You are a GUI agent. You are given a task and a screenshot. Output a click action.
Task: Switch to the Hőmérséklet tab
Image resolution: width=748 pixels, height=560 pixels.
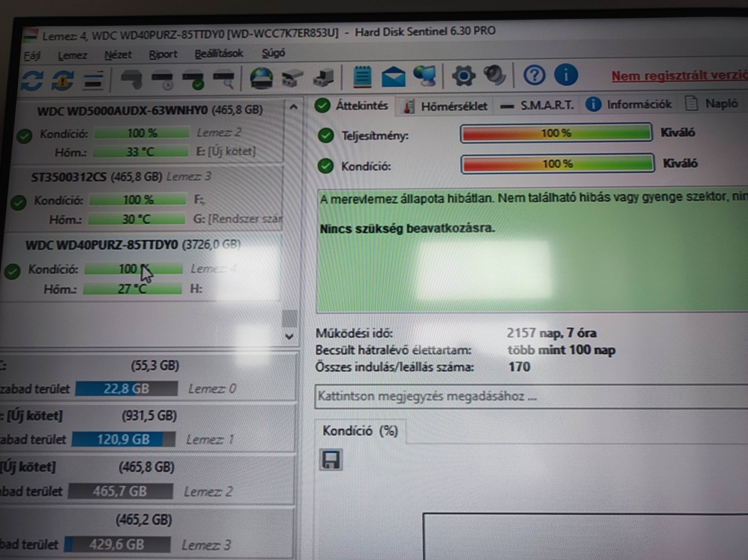point(445,106)
